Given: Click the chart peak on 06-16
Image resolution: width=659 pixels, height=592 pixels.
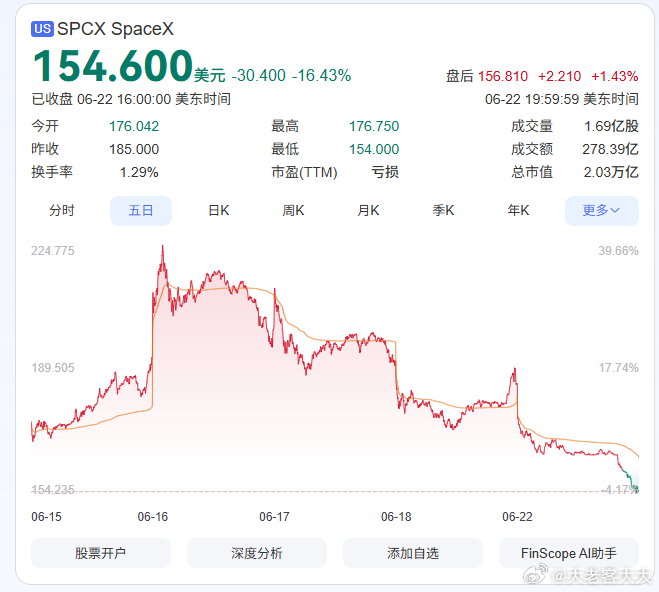Looking at the screenshot, I should (163, 247).
